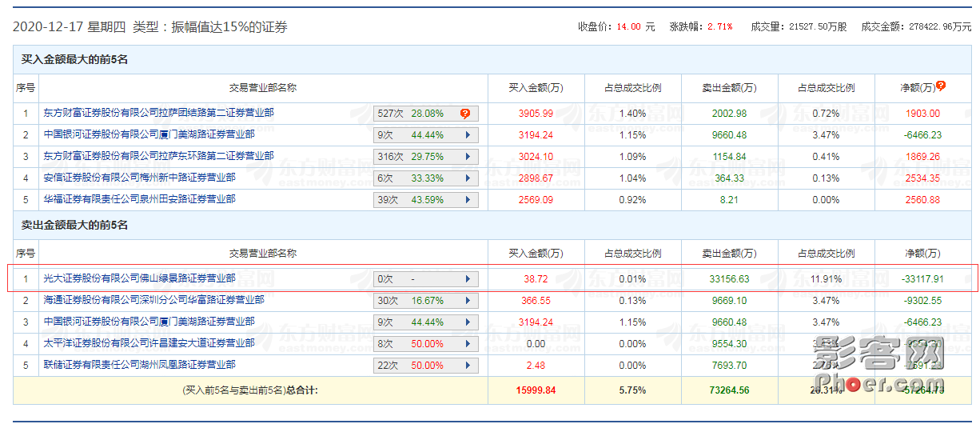Viewport: 980px width, 428px height.
Task: Open 东方财富证券拉萨团结路第二证券营业部 link
Action: coord(159,113)
